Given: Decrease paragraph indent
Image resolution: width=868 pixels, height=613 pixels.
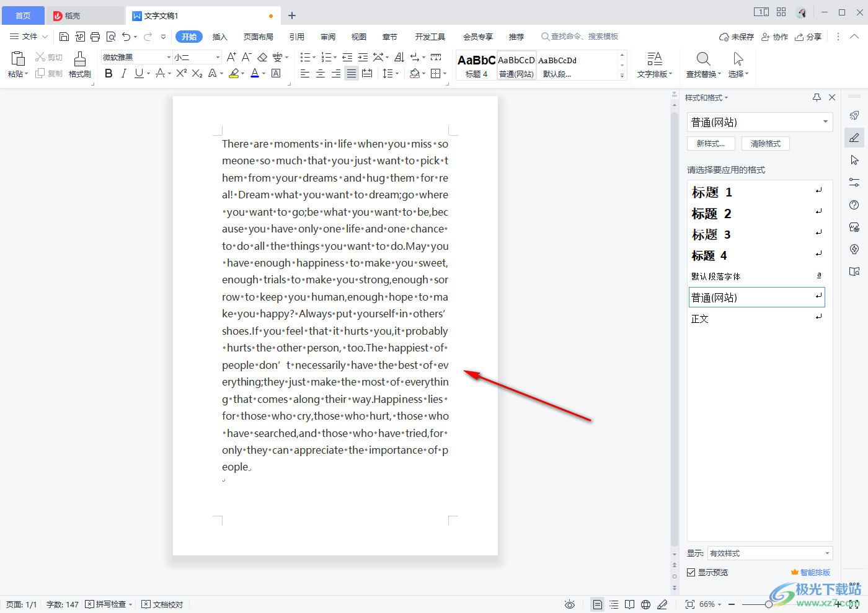Looking at the screenshot, I should 347,57.
